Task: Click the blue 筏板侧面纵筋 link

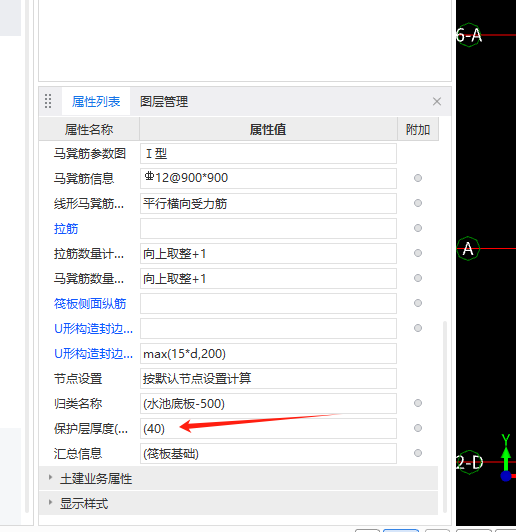Action: click(90, 303)
